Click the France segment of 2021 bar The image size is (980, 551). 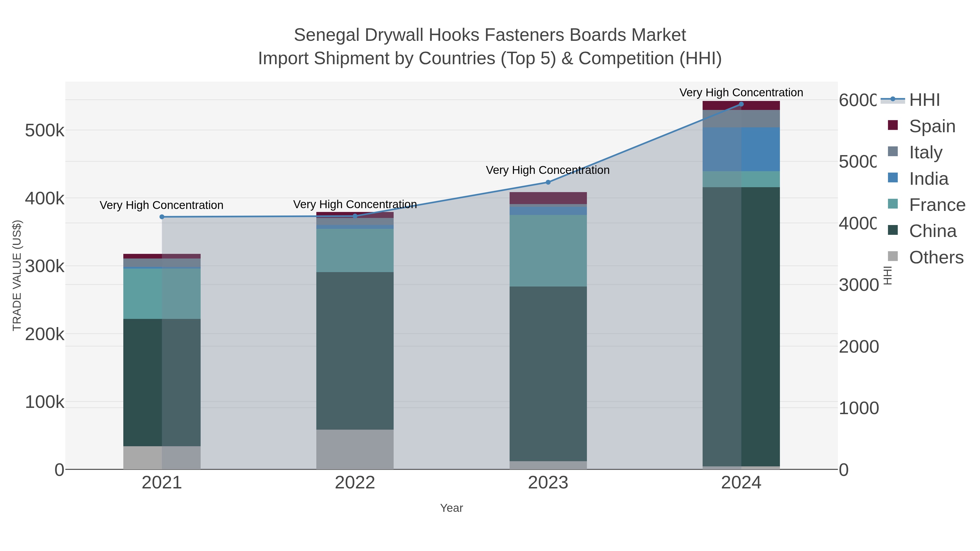click(162, 294)
